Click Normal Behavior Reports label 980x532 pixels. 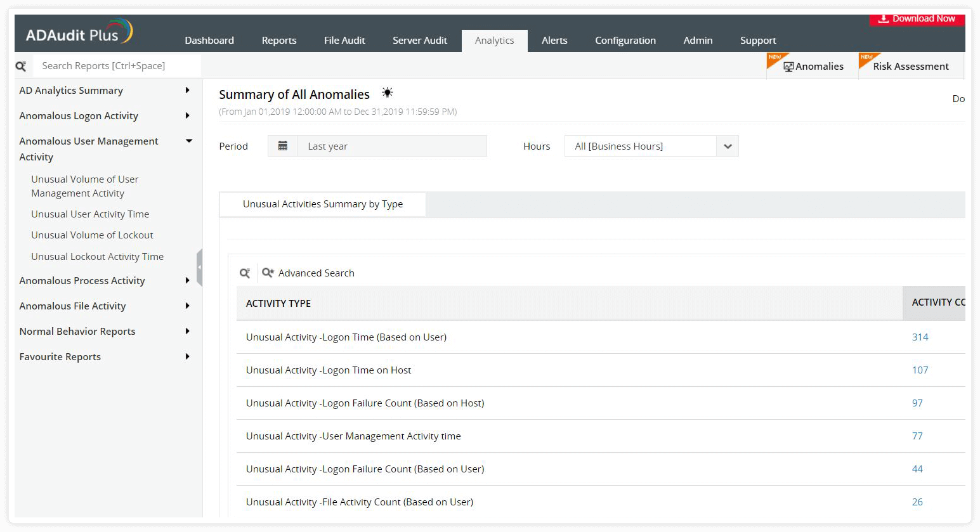(77, 332)
